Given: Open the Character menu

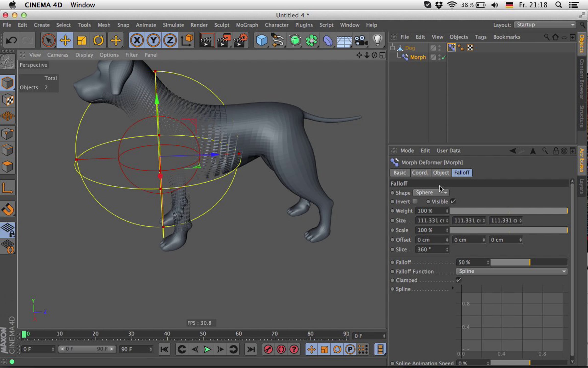Looking at the screenshot, I should (x=277, y=25).
